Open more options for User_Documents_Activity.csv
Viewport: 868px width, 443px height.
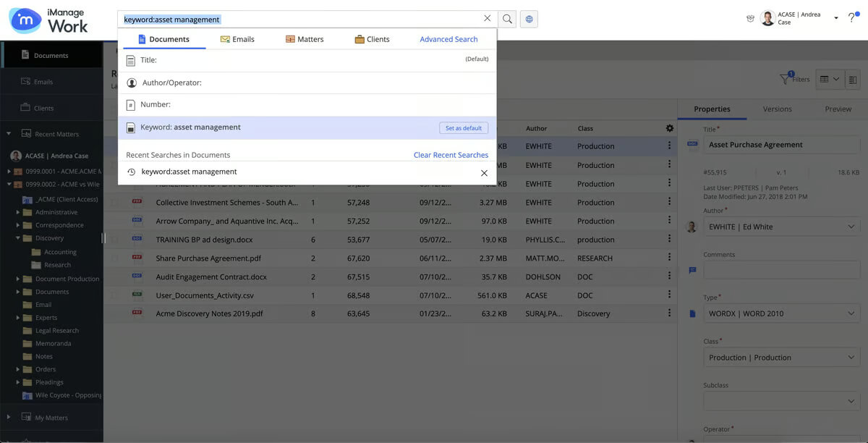coord(669,295)
